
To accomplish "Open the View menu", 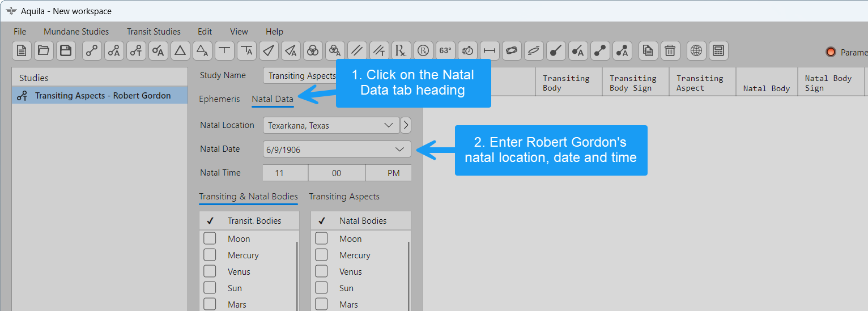I will [x=239, y=32].
